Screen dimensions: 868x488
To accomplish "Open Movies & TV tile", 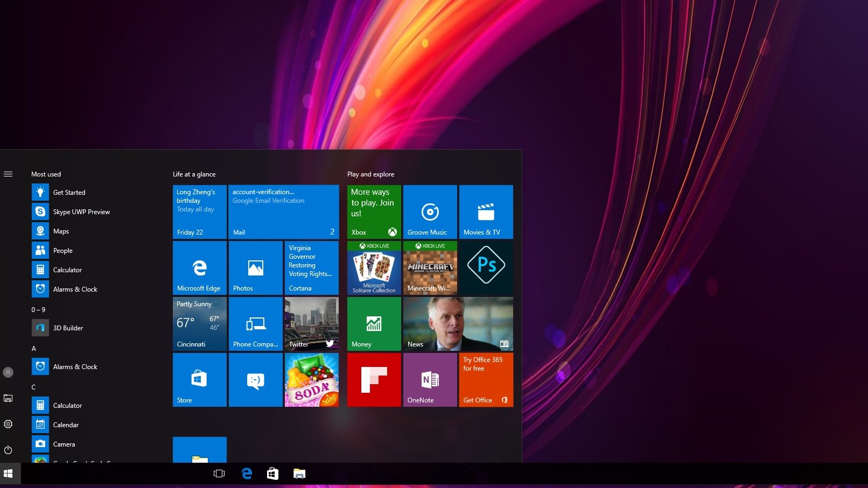I will 486,212.
